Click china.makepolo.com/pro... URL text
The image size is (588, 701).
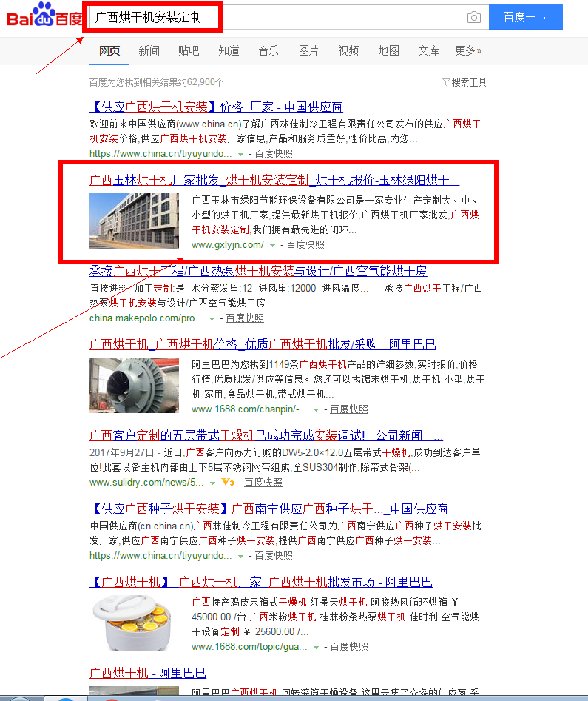146,318
